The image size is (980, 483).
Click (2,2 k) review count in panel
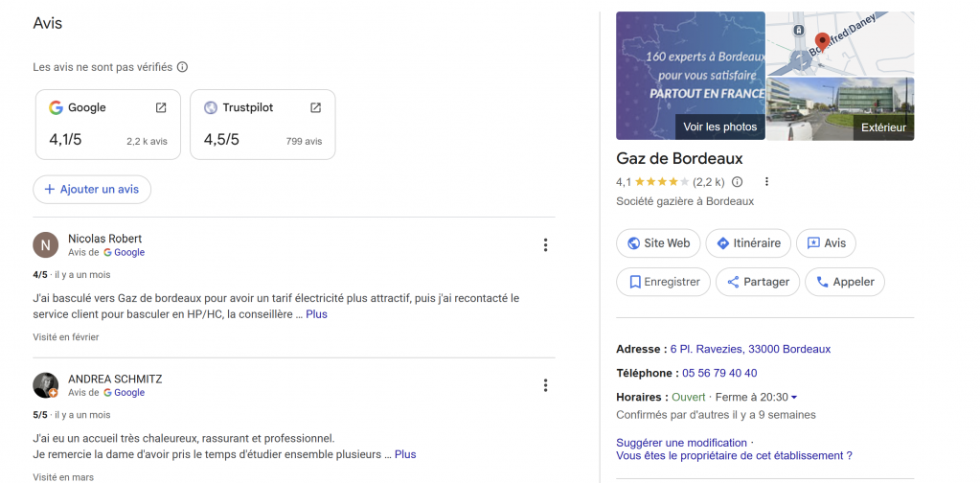709,182
